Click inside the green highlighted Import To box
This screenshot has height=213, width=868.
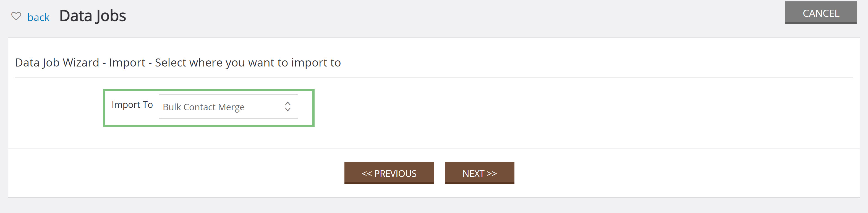pos(209,108)
